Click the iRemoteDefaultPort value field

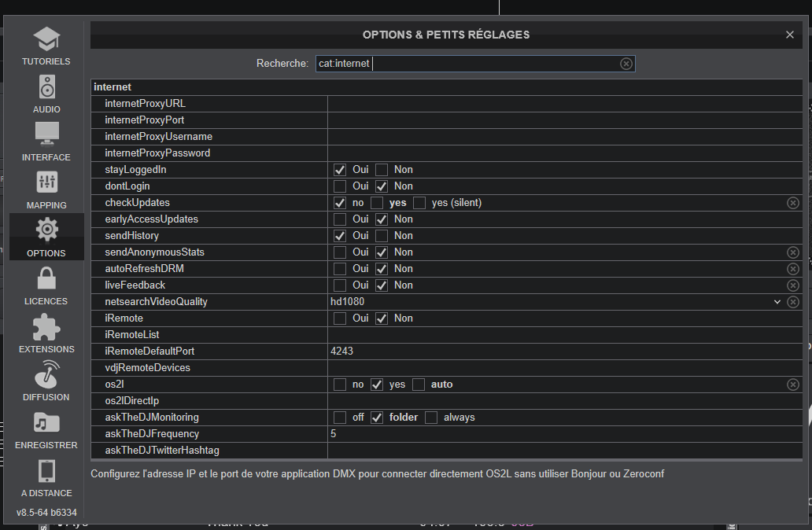551,351
